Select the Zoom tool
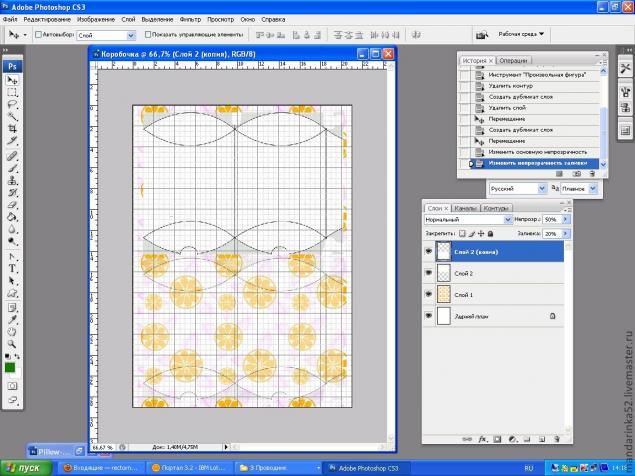635x476 pixels. point(13,344)
